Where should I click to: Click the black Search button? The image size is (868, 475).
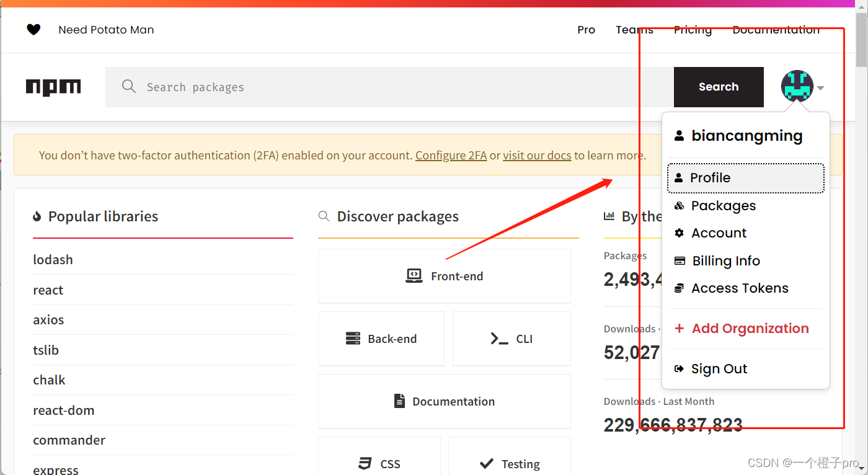(x=719, y=87)
